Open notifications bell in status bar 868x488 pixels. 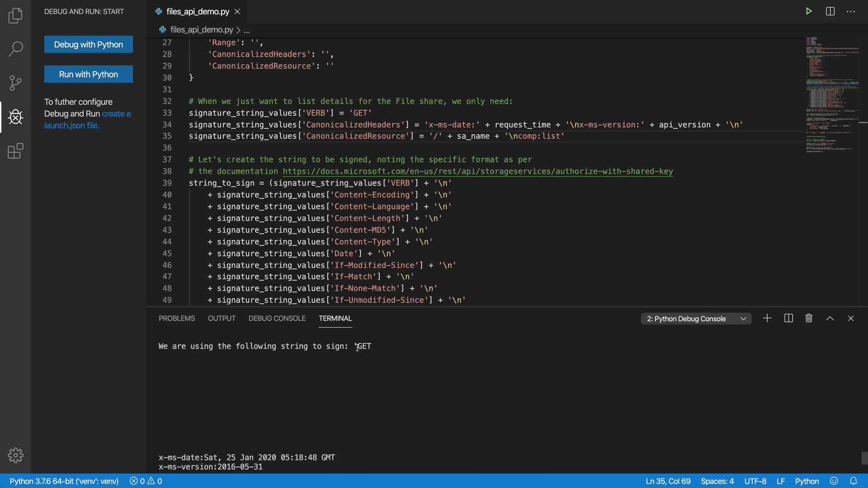[853, 481]
